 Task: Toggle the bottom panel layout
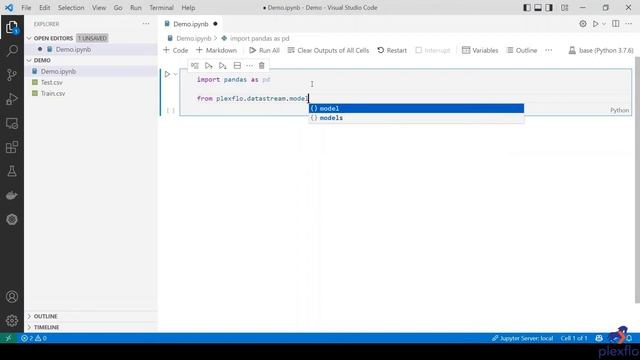pyautogui.click(x=538, y=8)
